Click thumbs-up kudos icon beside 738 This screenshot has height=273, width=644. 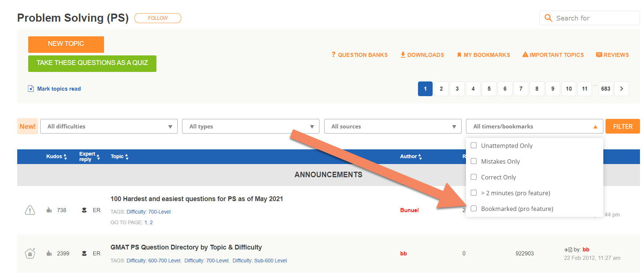tap(49, 210)
